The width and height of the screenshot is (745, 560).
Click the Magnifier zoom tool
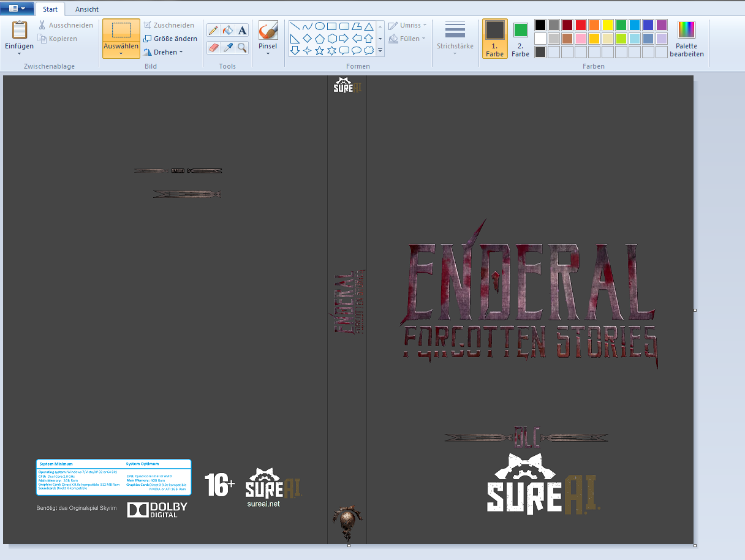(x=242, y=47)
